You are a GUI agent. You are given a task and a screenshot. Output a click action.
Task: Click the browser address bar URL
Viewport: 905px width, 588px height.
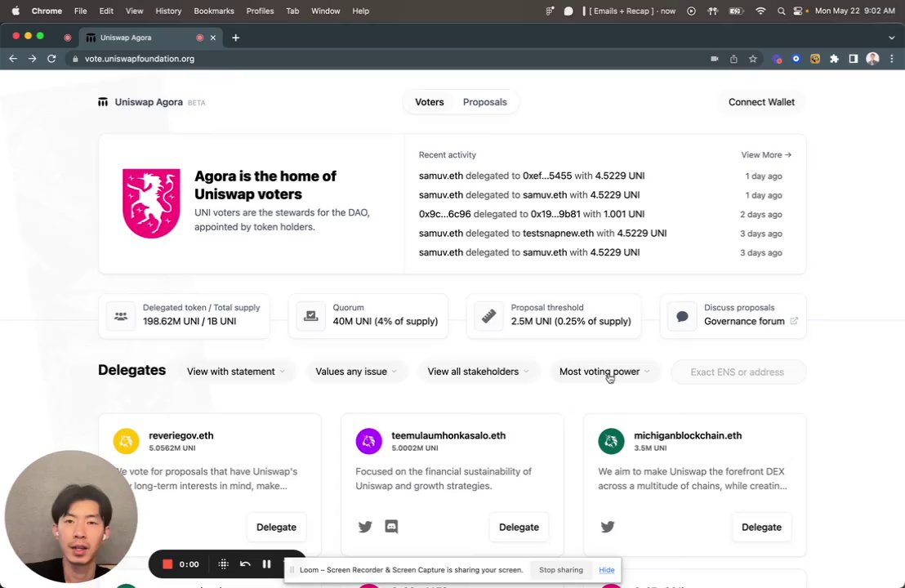[140, 59]
